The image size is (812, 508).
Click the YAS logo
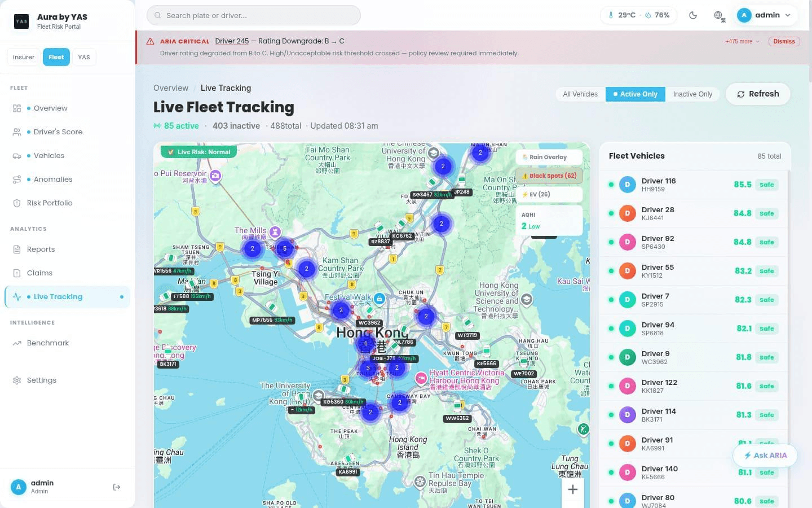[x=21, y=21]
